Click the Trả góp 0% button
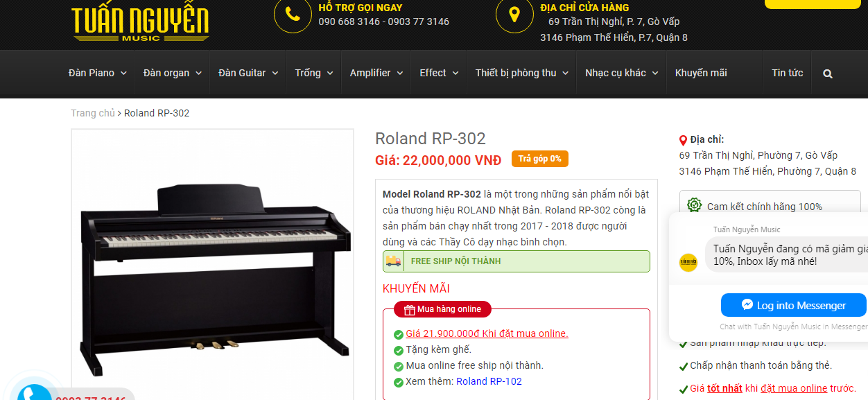Screen dimensions: 868x400 540,159
